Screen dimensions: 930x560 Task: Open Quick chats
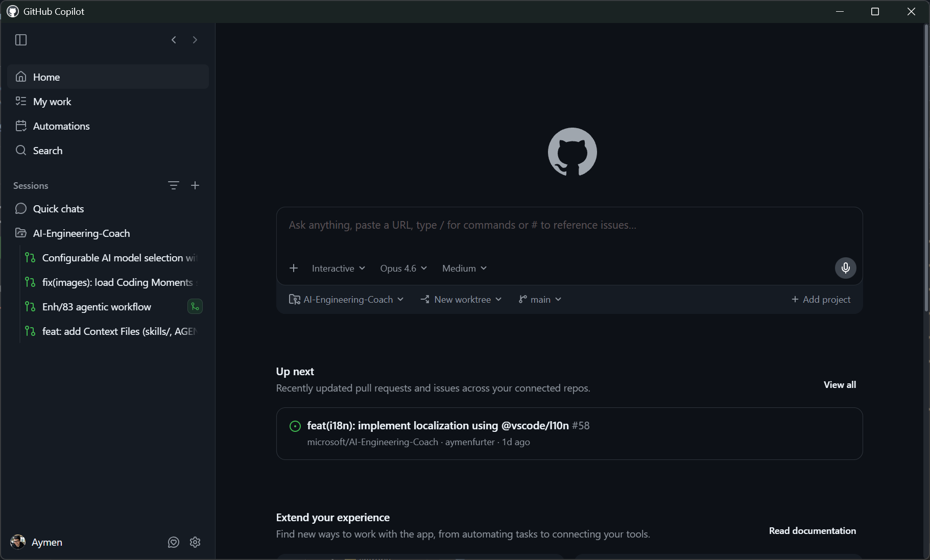click(108, 209)
